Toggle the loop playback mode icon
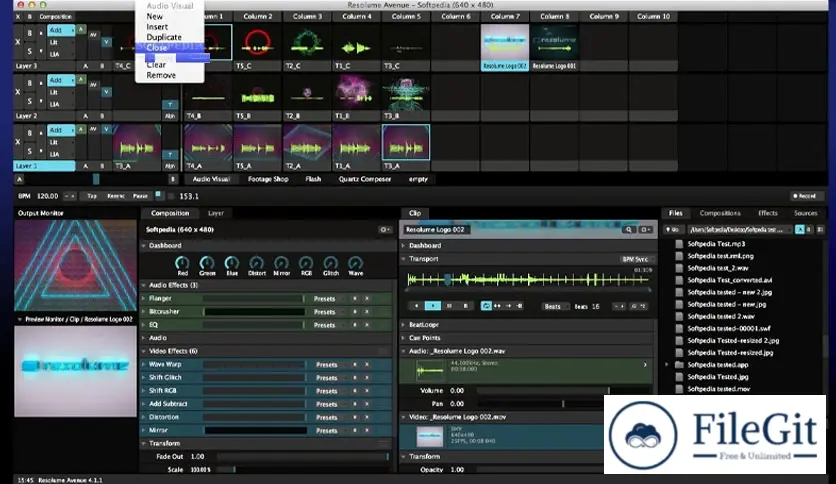 (486, 306)
